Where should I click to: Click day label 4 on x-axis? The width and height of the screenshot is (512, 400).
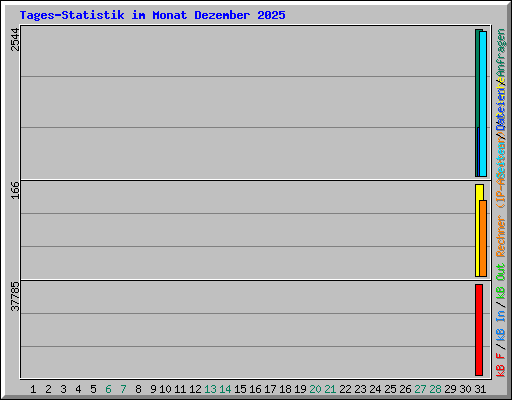click(78, 389)
